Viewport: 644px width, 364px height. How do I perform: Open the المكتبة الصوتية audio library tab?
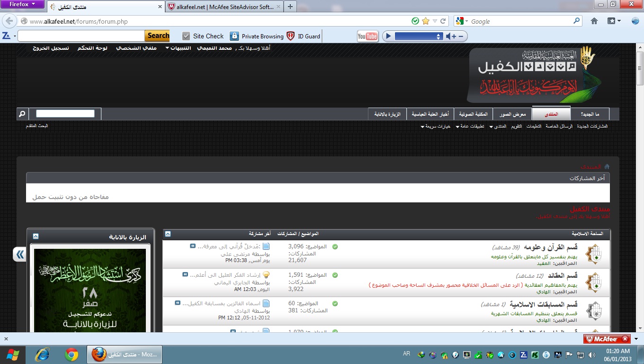click(x=474, y=114)
